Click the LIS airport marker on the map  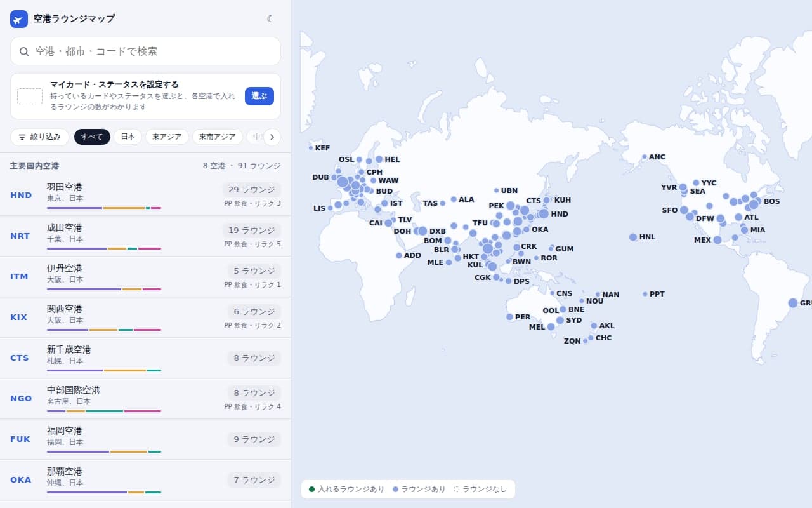[330, 208]
